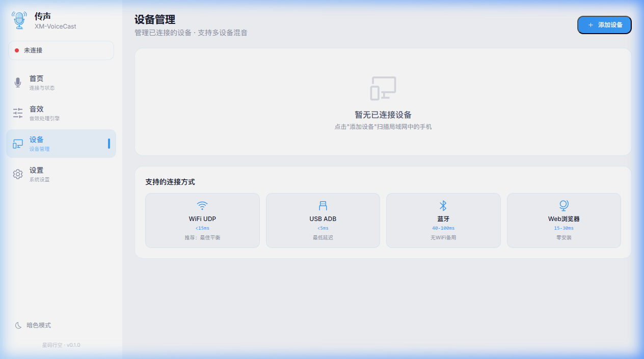Click the 支持的连接方式 section title
This screenshot has height=359, width=644.
tap(170, 182)
